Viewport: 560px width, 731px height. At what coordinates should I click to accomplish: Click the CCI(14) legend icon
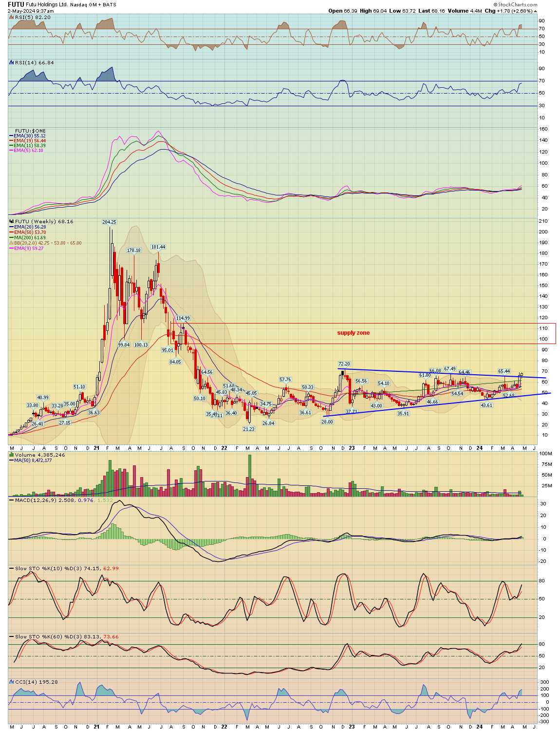(12, 682)
